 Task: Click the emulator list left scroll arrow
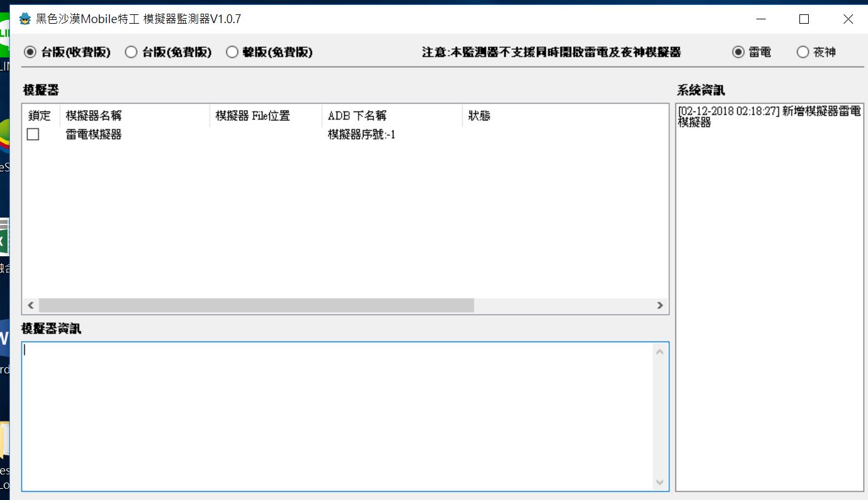pos(30,305)
